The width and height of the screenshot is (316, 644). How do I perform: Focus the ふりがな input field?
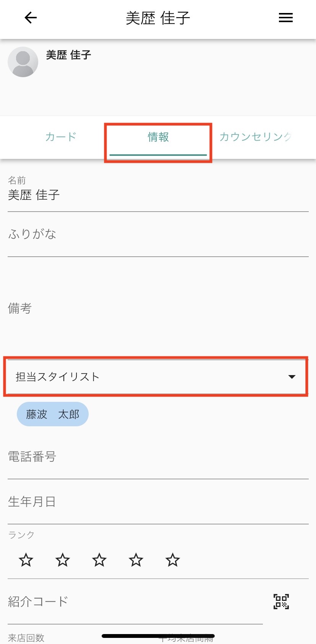coord(158,235)
